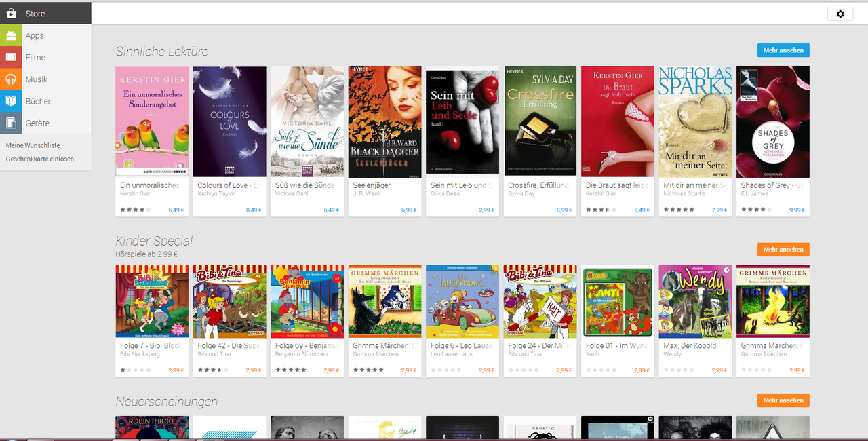Viewport: 868px width, 441px height.
Task: Click author name E L James
Action: 753,194
